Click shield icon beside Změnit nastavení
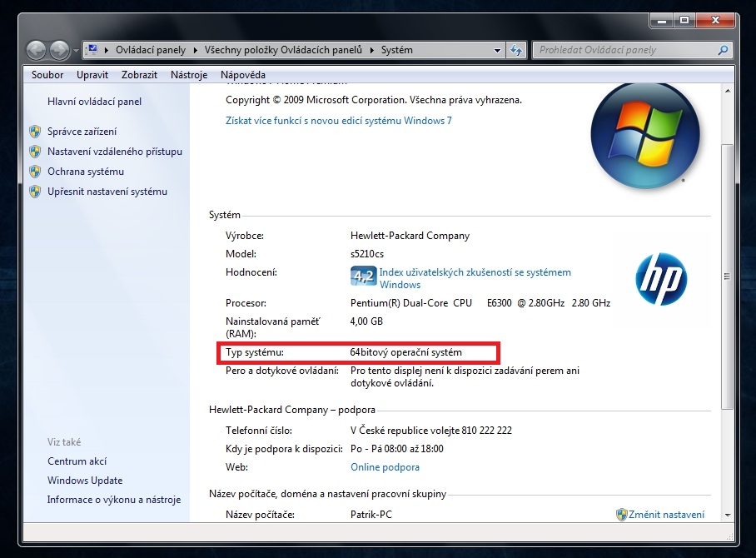This screenshot has width=756, height=558. point(622,515)
